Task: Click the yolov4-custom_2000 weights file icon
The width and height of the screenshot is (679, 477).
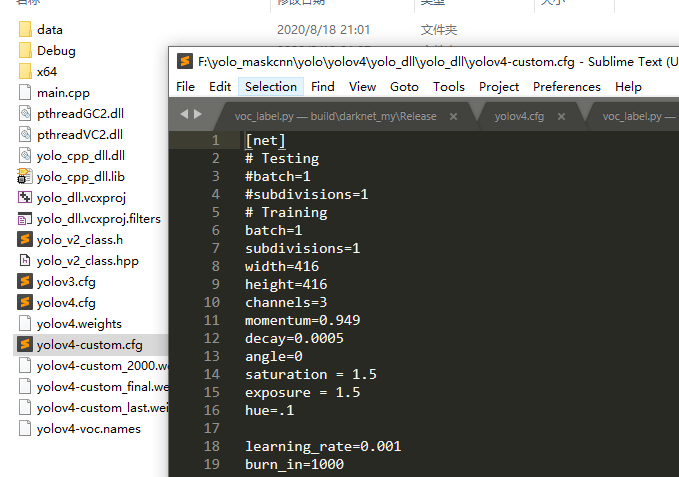Action: point(25,365)
